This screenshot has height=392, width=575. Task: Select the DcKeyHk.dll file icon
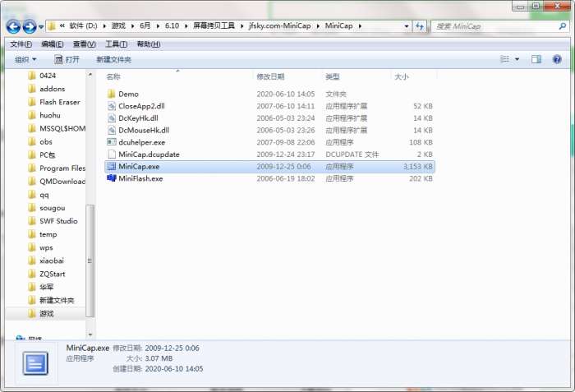[x=112, y=118]
